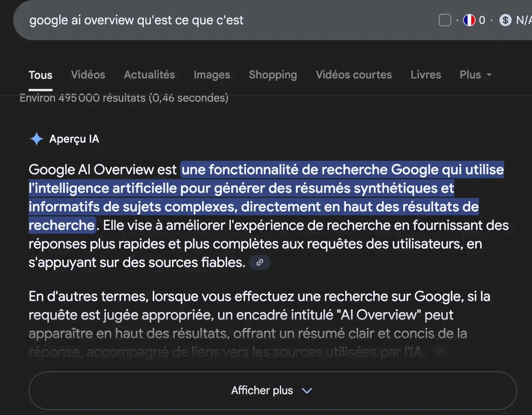Click Afficher plus to reveal full AI overview
532x415 pixels.
pos(262,391)
